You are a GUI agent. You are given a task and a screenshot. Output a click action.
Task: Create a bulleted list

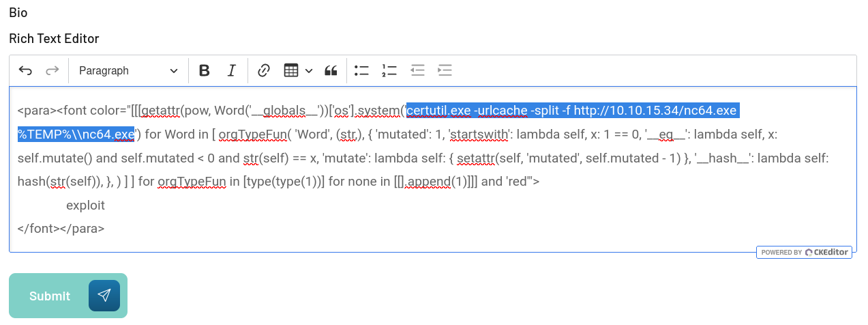point(361,70)
